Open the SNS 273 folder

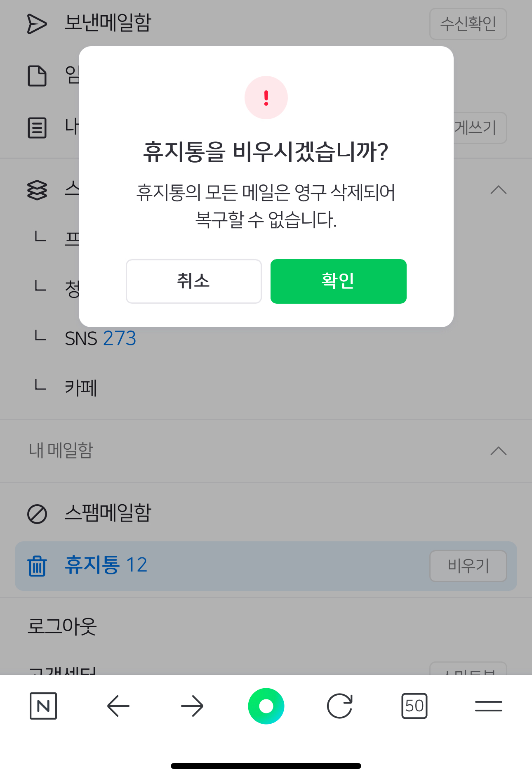[x=100, y=339]
